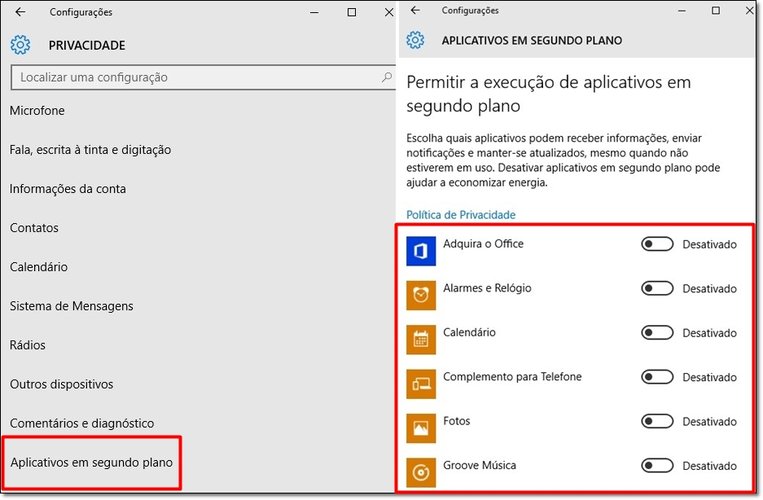763x500 pixels.
Task: Maximize the Privacidade settings window
Action: (x=352, y=12)
